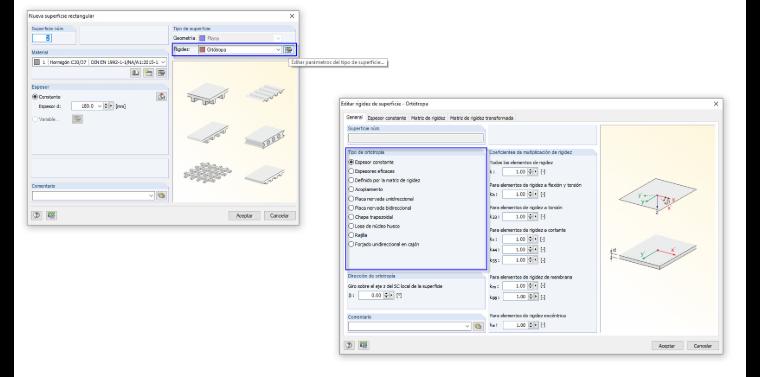The width and height of the screenshot is (760, 377).
Task: Close the Nueva superficie rectangular dialog
Action: click(x=292, y=16)
